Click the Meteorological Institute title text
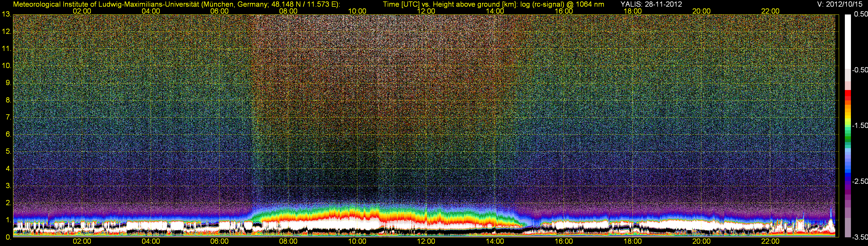Image resolution: width=868 pixels, height=246 pixels. click(176, 4)
